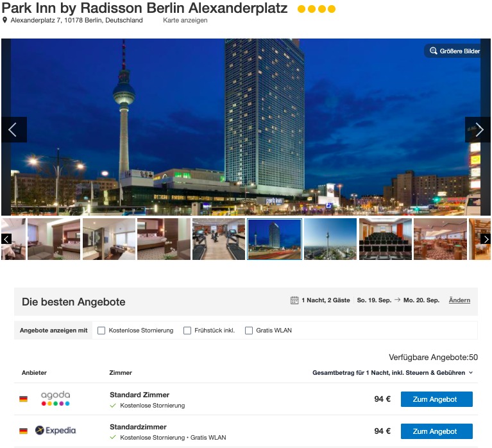Enable the Gratis WLAN filter checkbox

coord(248,331)
